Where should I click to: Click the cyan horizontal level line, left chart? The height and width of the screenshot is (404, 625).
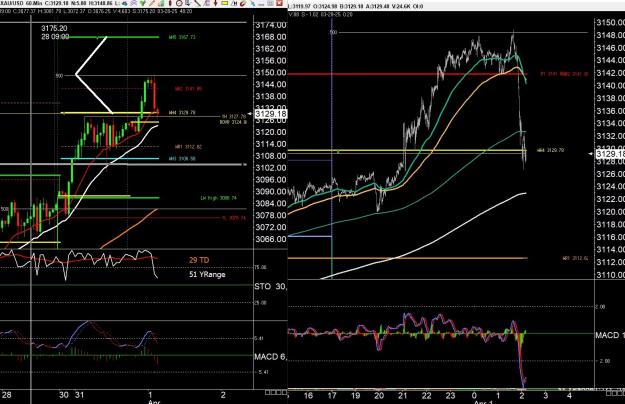pos(110,159)
